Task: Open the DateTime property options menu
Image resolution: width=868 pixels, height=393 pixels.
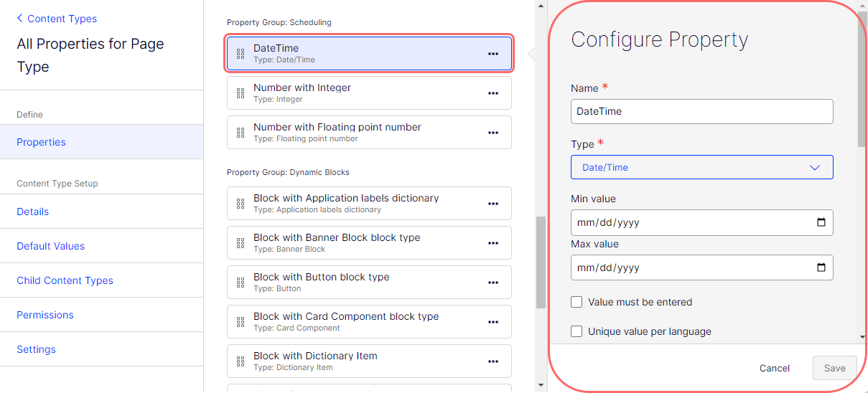Action: 493,54
